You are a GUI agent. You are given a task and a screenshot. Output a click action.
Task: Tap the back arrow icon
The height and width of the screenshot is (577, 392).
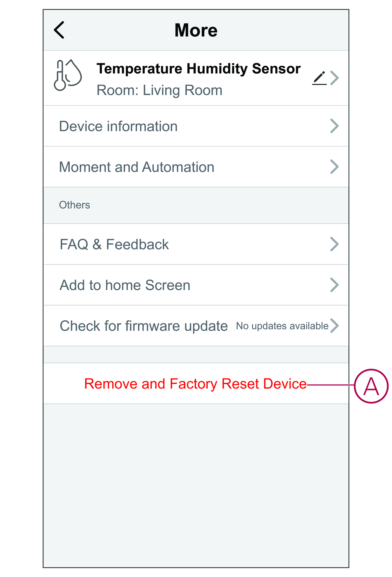(59, 30)
